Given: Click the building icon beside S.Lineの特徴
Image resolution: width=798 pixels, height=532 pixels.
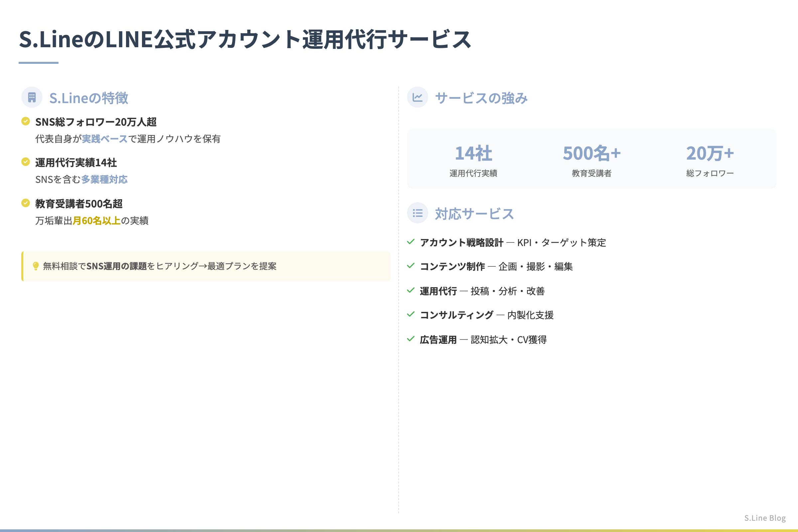Looking at the screenshot, I should 32,97.
